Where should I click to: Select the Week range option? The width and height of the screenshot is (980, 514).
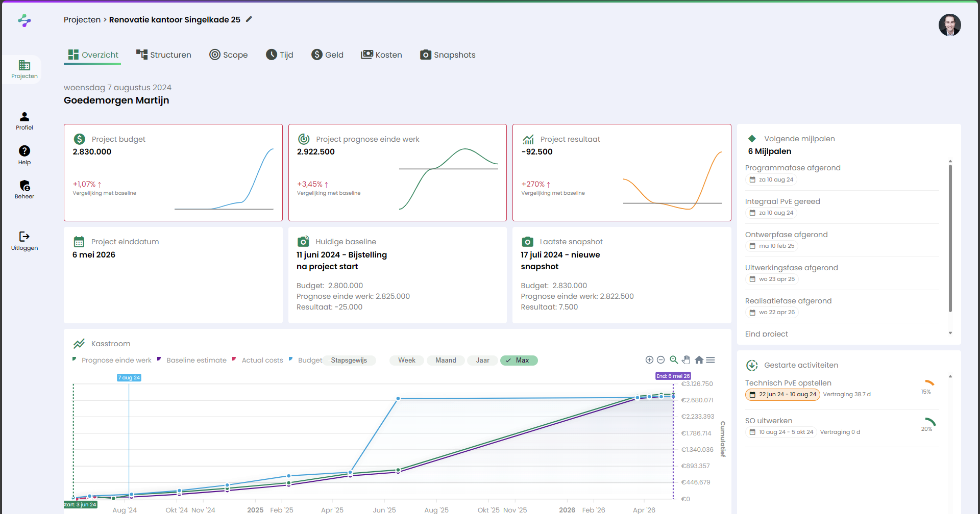(407, 360)
